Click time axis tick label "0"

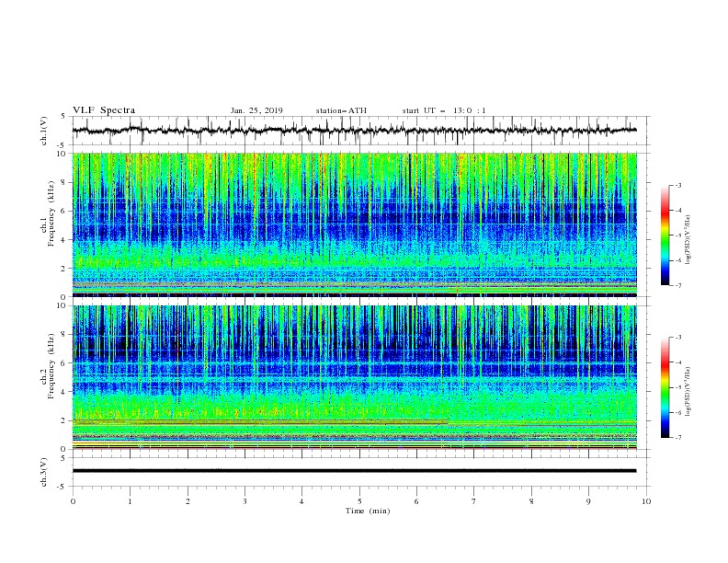click(73, 501)
